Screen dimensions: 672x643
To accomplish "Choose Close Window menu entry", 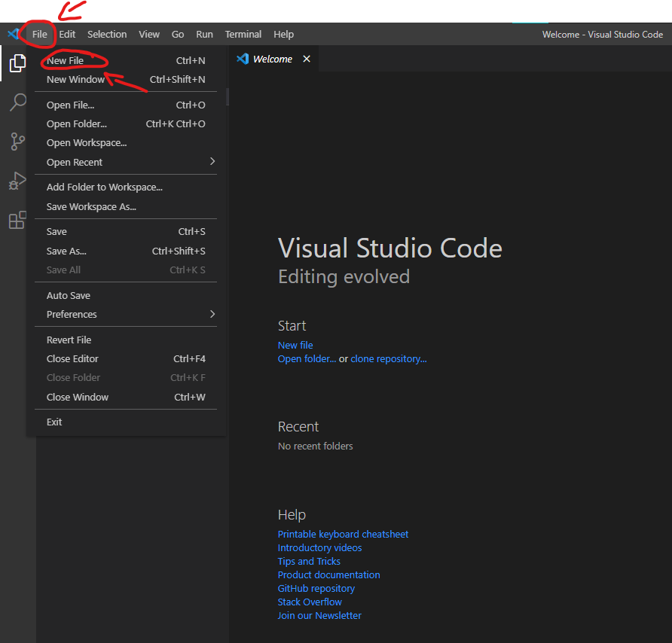I will coord(126,397).
